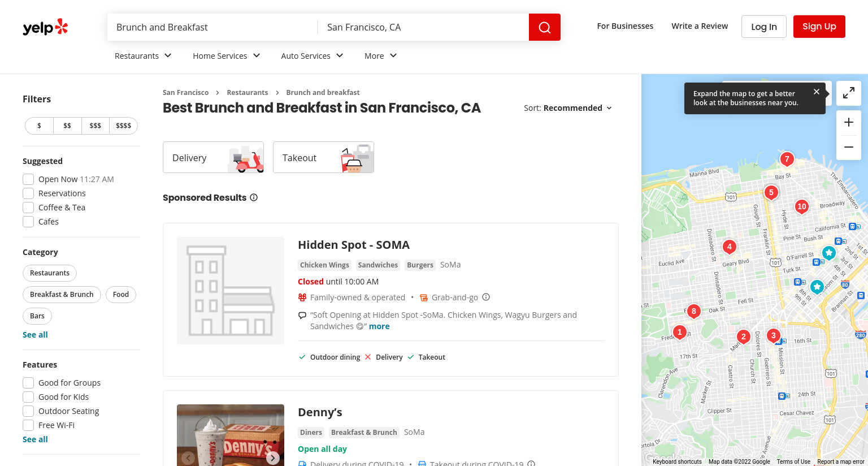Viewport: 868px width, 466px height.
Task: Click the Sponsored Results info icon
Action: click(x=254, y=197)
